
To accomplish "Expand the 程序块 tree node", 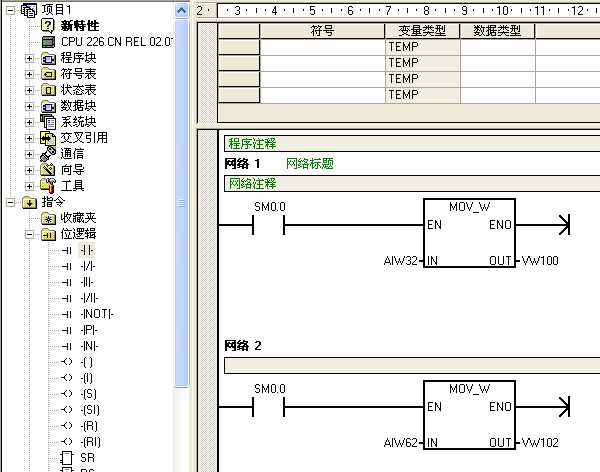I will pos(29,58).
